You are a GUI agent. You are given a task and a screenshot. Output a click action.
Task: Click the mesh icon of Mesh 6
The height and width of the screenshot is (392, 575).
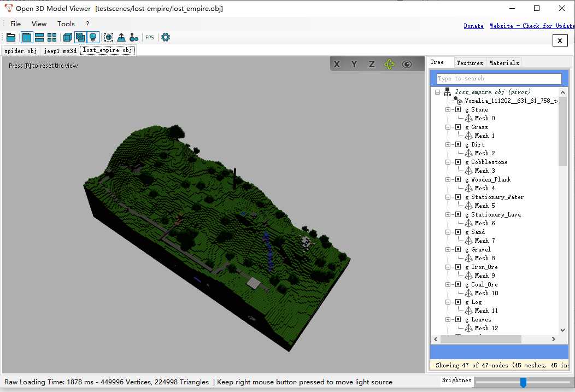468,223
